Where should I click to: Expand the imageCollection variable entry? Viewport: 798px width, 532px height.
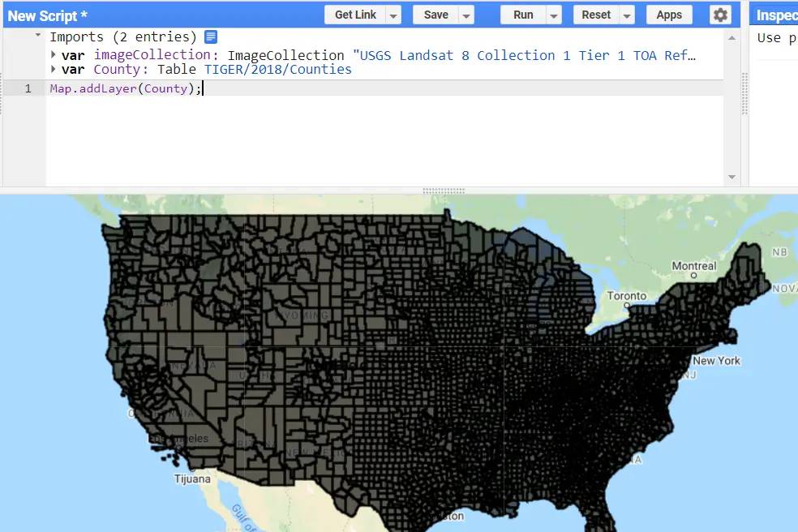(x=54, y=54)
